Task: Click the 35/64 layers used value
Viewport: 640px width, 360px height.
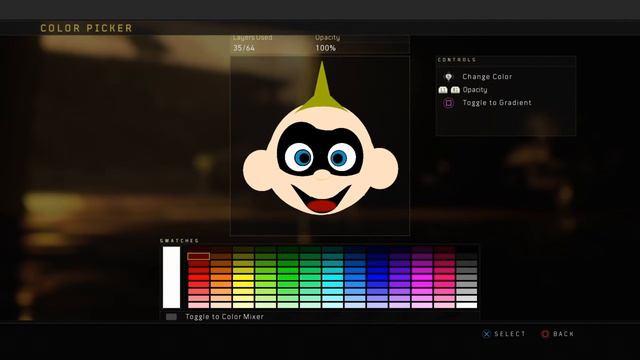Action: [244, 48]
